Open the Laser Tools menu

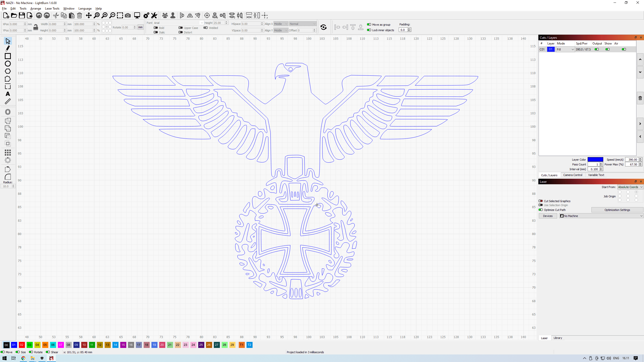[x=52, y=9]
